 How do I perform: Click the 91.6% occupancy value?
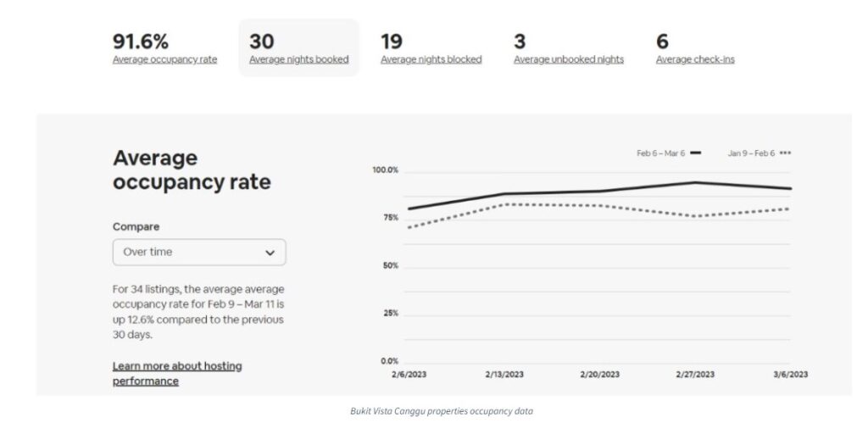pyautogui.click(x=141, y=41)
